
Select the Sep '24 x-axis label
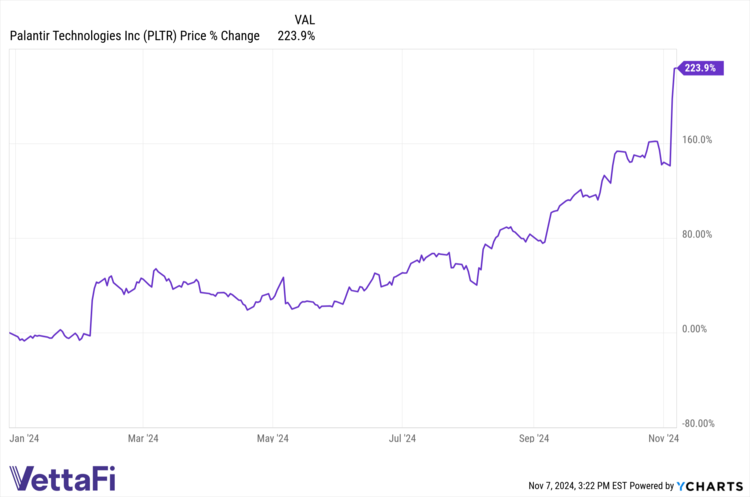[534, 438]
